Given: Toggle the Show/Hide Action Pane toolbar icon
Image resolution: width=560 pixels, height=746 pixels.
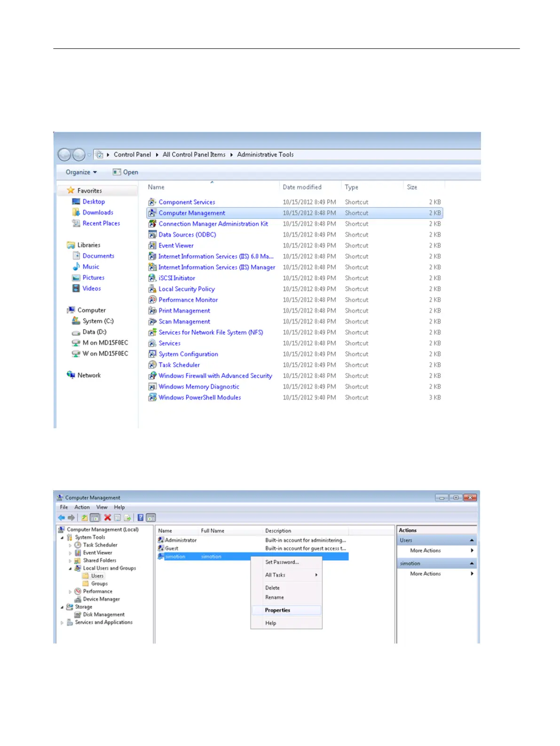Looking at the screenshot, I should tap(151, 518).
